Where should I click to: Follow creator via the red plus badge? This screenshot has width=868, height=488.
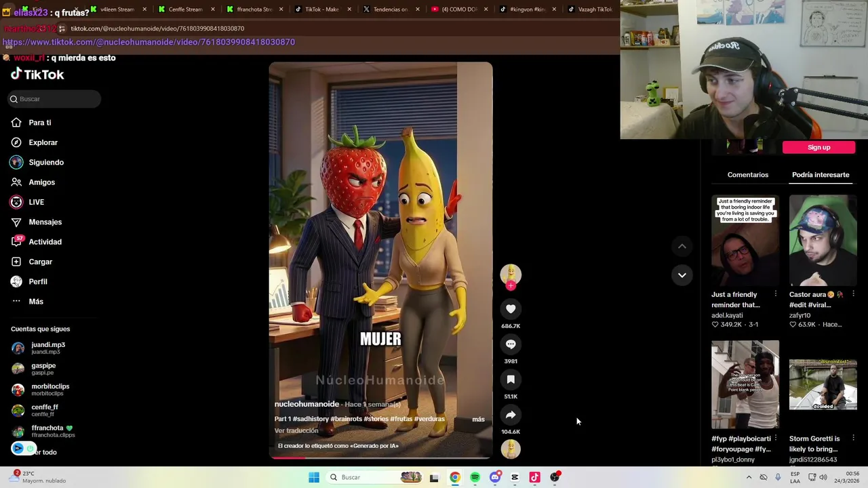(511, 286)
